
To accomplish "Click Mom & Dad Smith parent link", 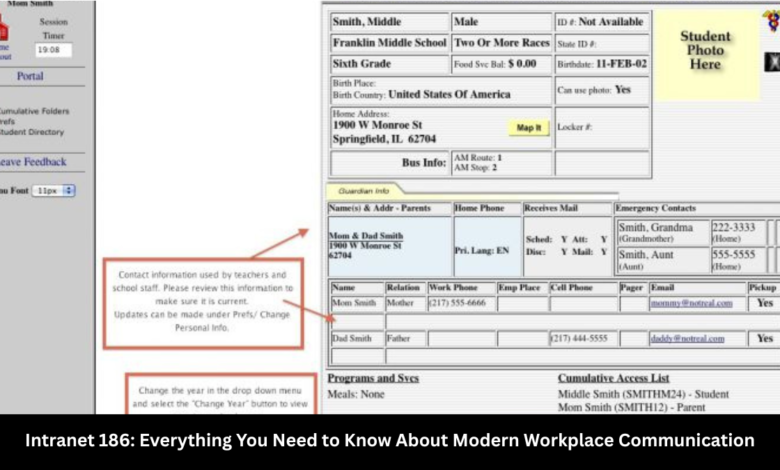I will (x=366, y=236).
